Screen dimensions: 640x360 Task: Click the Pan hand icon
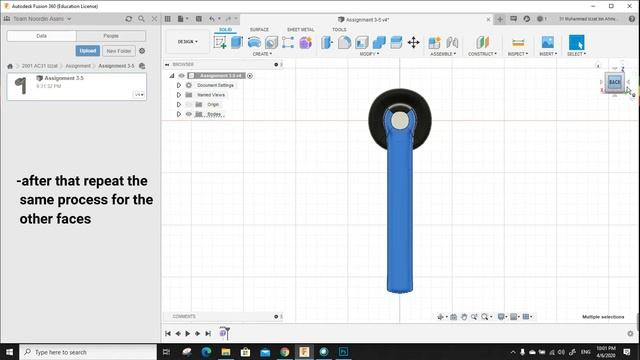(x=464, y=317)
